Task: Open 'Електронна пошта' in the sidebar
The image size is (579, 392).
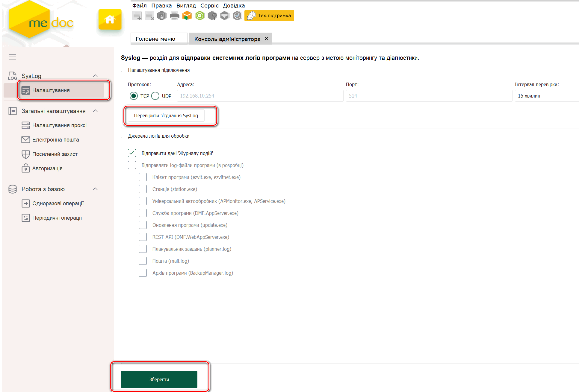Action: [x=56, y=140]
